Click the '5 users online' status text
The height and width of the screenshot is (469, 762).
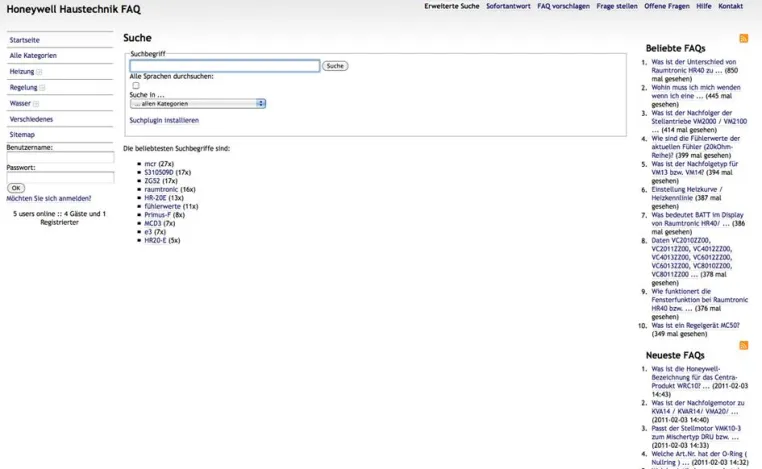[x=59, y=218]
